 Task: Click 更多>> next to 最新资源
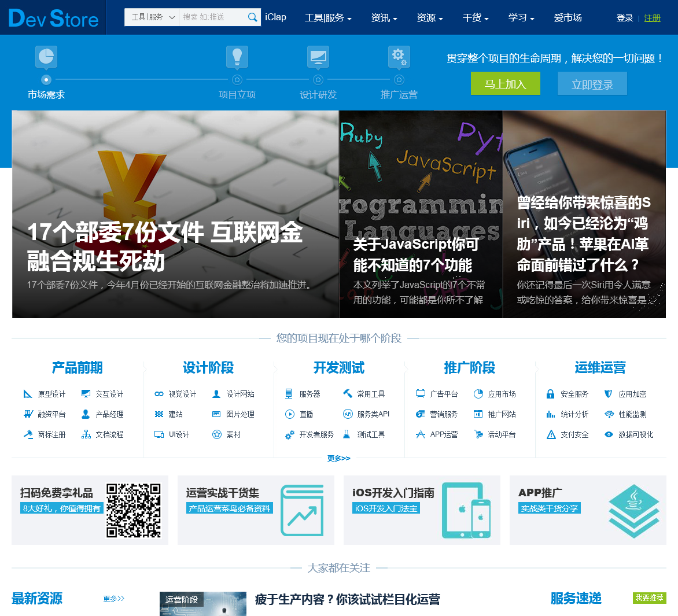114,599
